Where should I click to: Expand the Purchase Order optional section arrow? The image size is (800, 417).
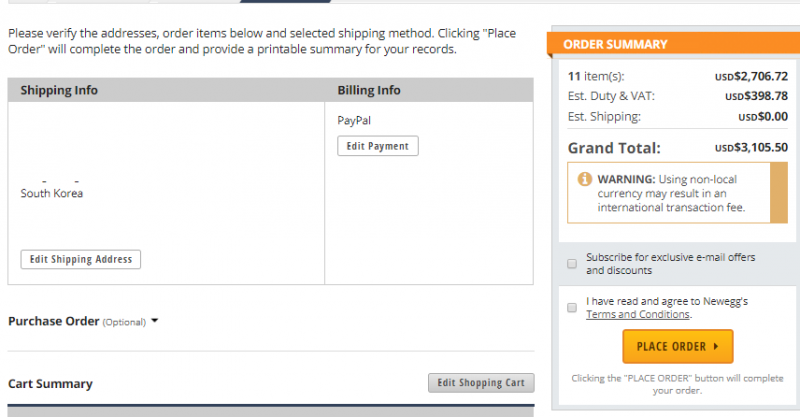[x=155, y=321]
